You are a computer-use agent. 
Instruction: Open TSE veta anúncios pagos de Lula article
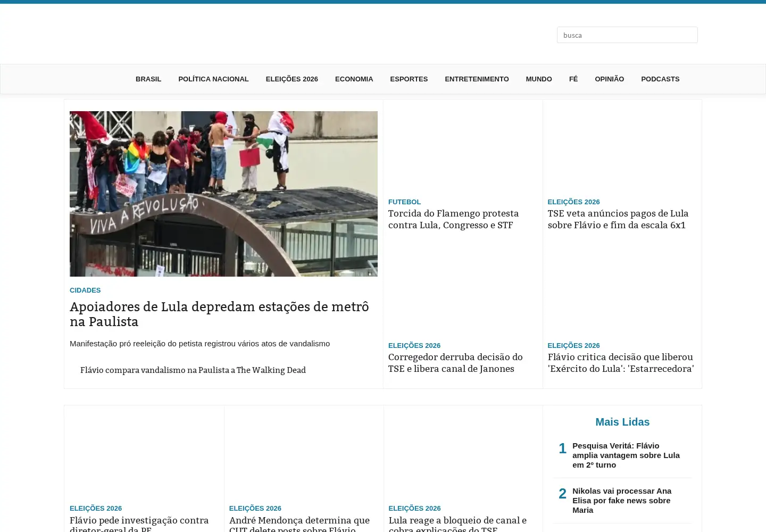(618, 219)
